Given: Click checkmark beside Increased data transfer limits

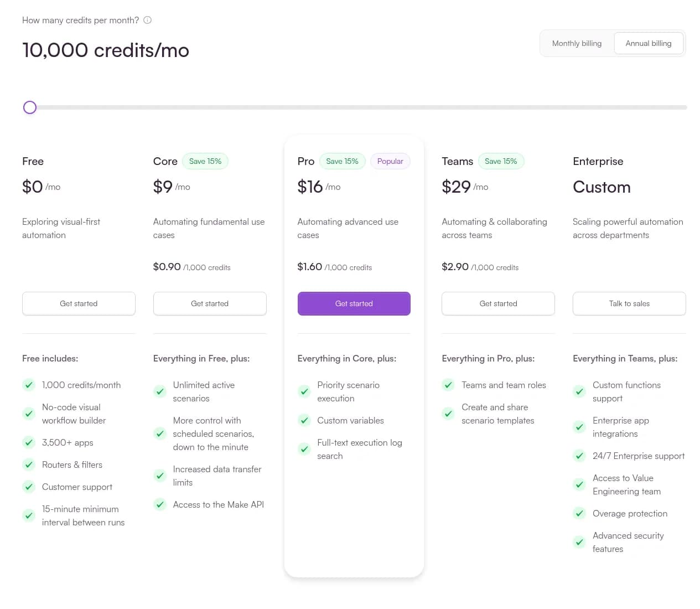Looking at the screenshot, I should coord(160,476).
